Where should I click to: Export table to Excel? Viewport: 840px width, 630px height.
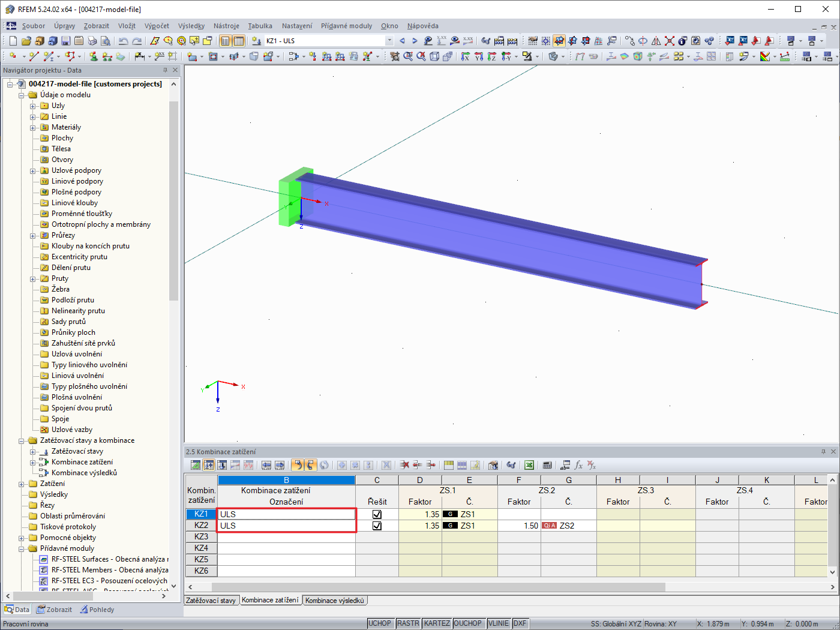(529, 465)
